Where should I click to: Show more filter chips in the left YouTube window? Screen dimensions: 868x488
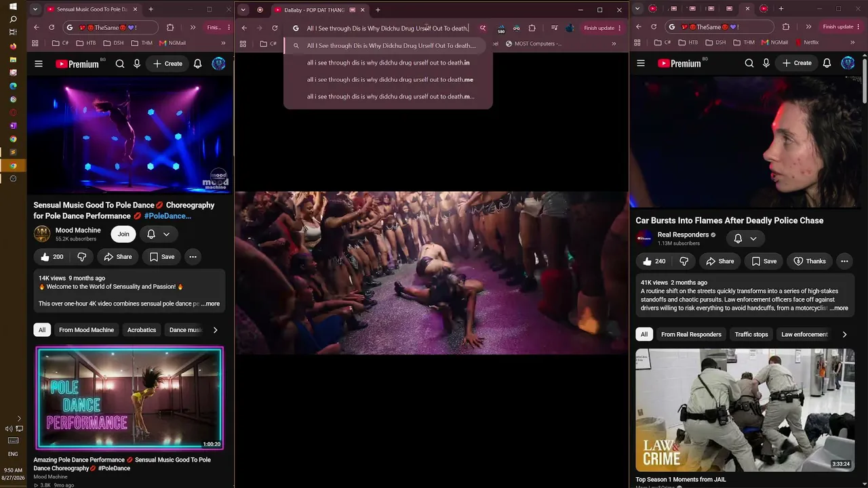[215, 330]
